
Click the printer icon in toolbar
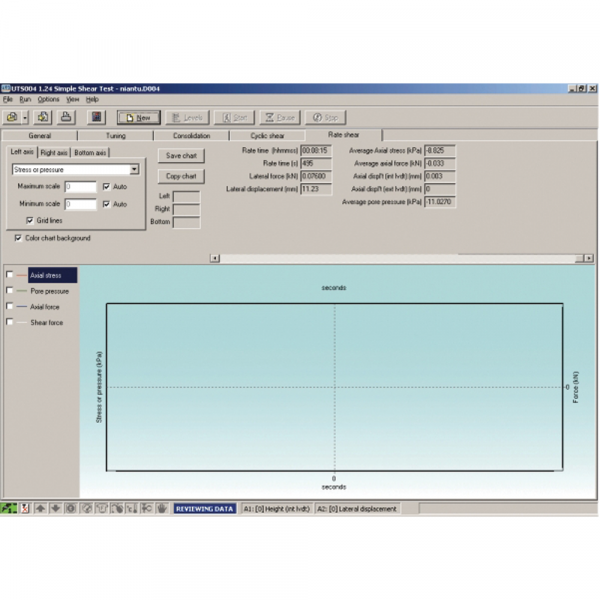(66, 117)
